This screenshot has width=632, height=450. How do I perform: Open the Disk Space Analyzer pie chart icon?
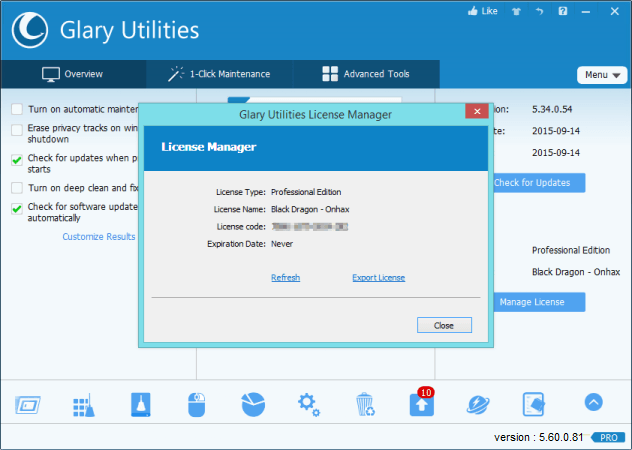tap(253, 404)
